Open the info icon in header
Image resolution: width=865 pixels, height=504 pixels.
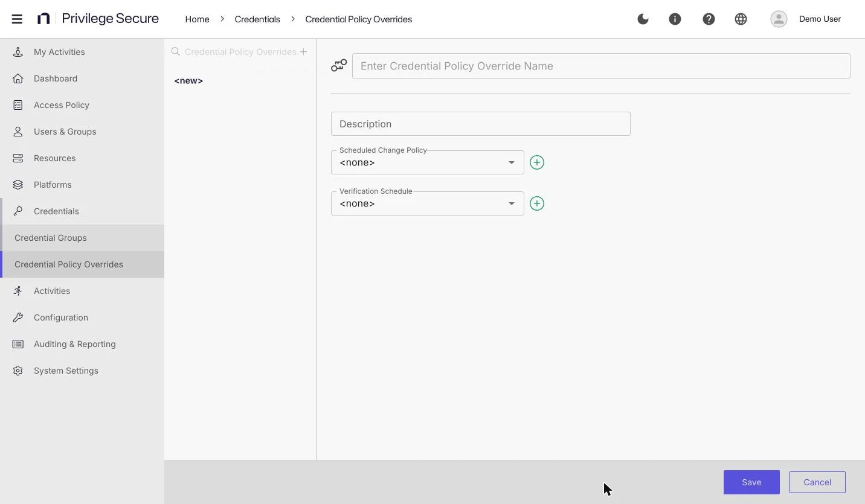675,19
